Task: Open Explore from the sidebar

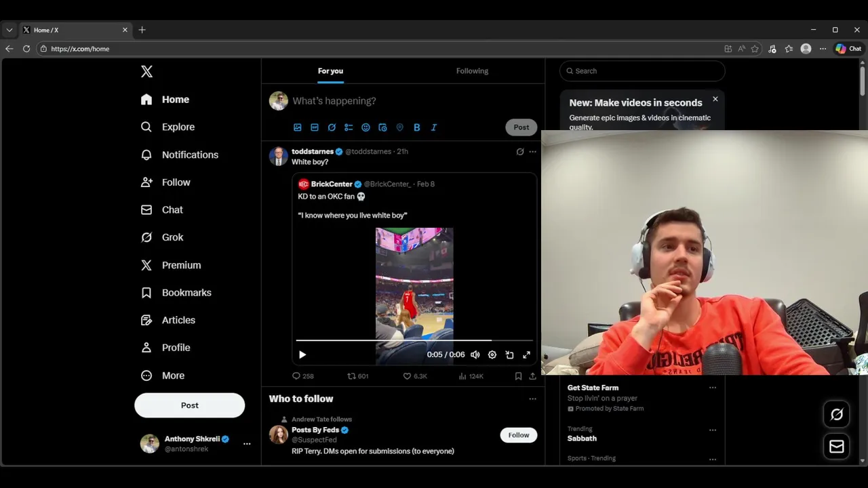Action: pos(167,127)
